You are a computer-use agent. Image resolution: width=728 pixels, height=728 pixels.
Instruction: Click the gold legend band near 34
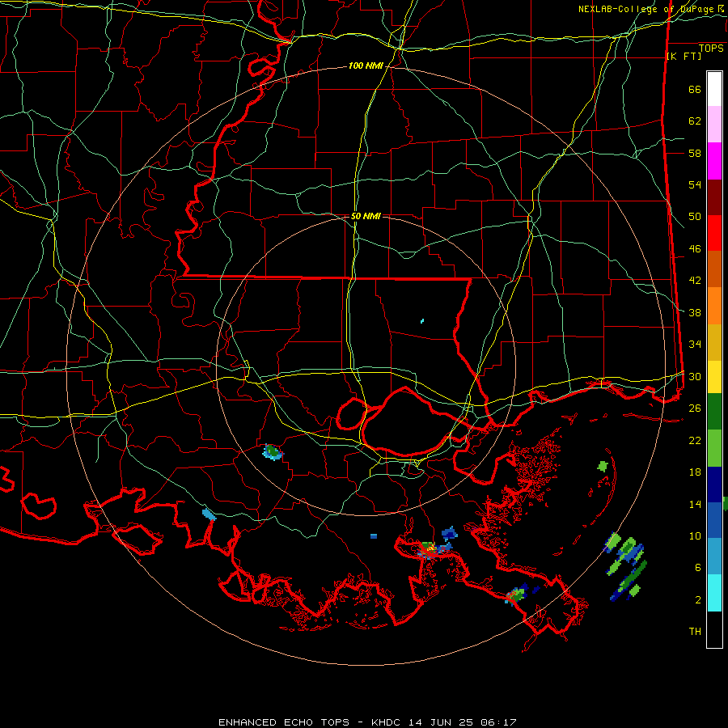tap(714, 343)
